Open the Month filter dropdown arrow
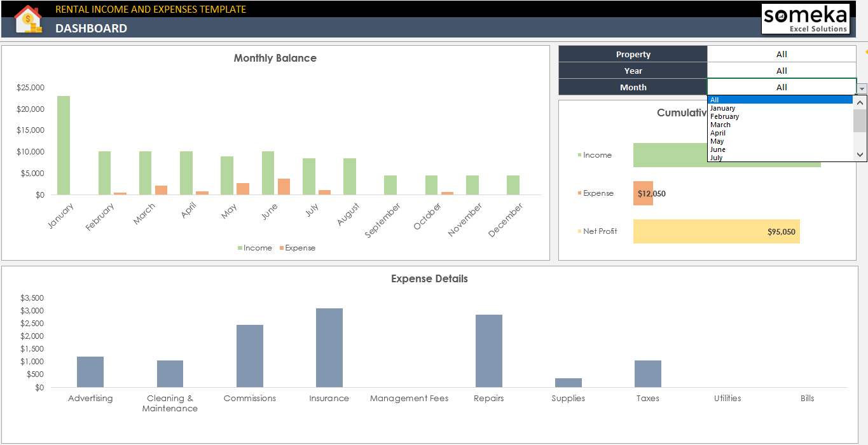Image resolution: width=868 pixels, height=445 pixels. click(x=862, y=87)
